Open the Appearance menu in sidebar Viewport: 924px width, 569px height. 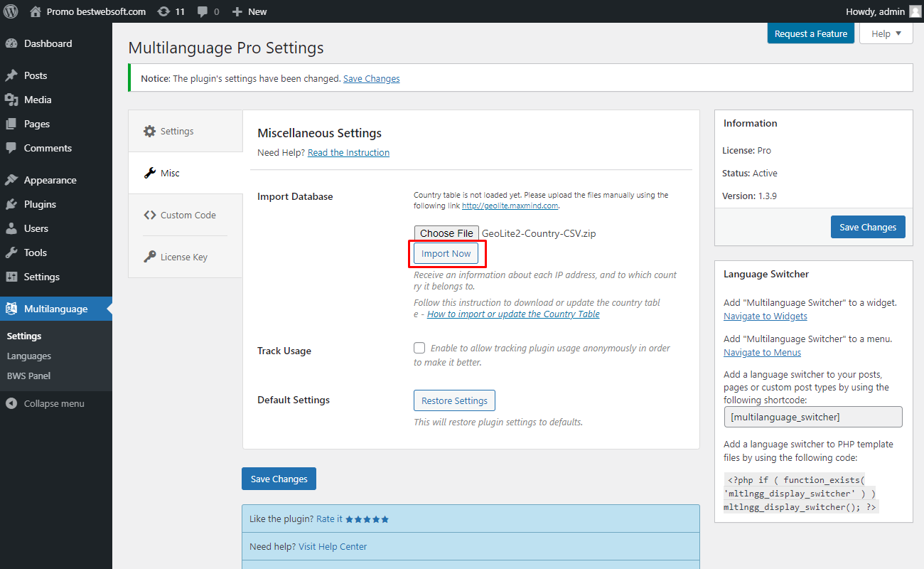point(56,180)
